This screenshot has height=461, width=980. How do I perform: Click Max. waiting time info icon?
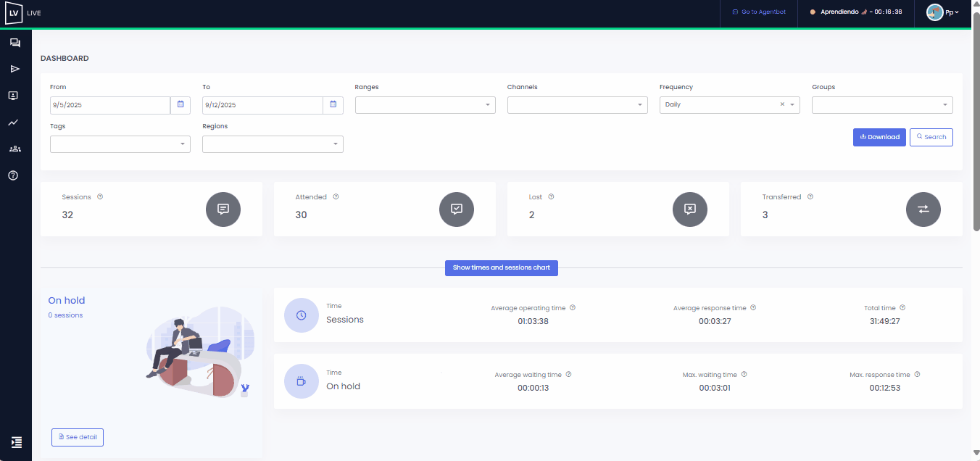point(744,374)
